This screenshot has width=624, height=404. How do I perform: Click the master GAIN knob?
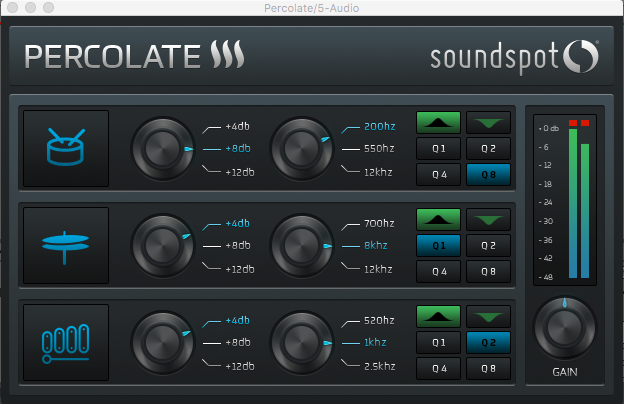[564, 328]
